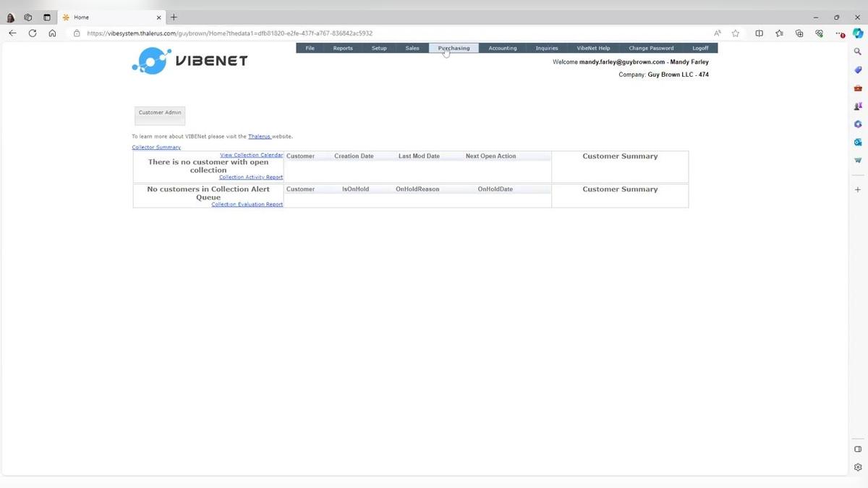The height and width of the screenshot is (488, 868).
Task: Expand the Inquiries menu
Action: [547, 49]
